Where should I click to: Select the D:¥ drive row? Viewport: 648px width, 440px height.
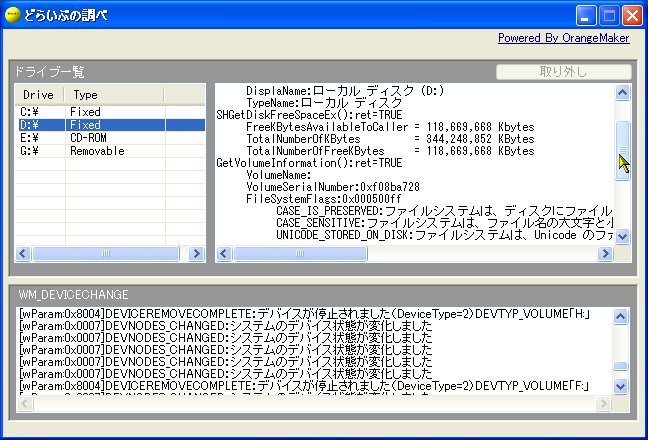[x=110, y=125]
